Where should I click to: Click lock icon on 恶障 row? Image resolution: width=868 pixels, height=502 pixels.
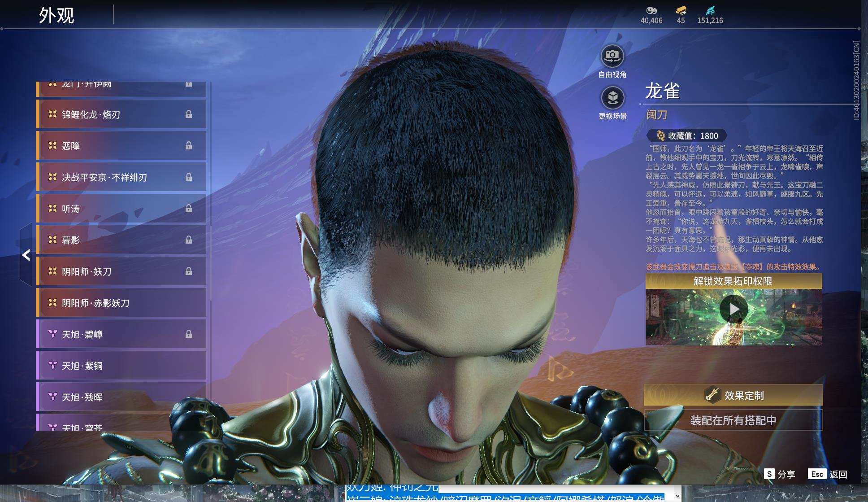click(x=189, y=146)
